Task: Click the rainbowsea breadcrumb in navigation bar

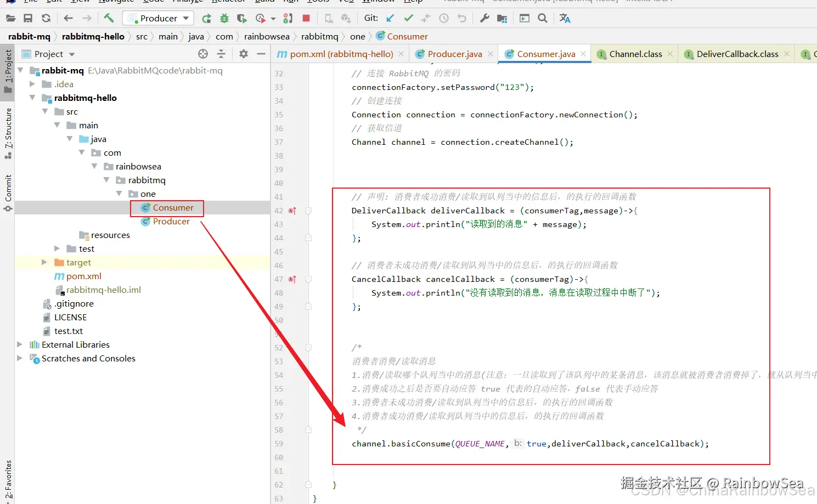Action: point(267,36)
